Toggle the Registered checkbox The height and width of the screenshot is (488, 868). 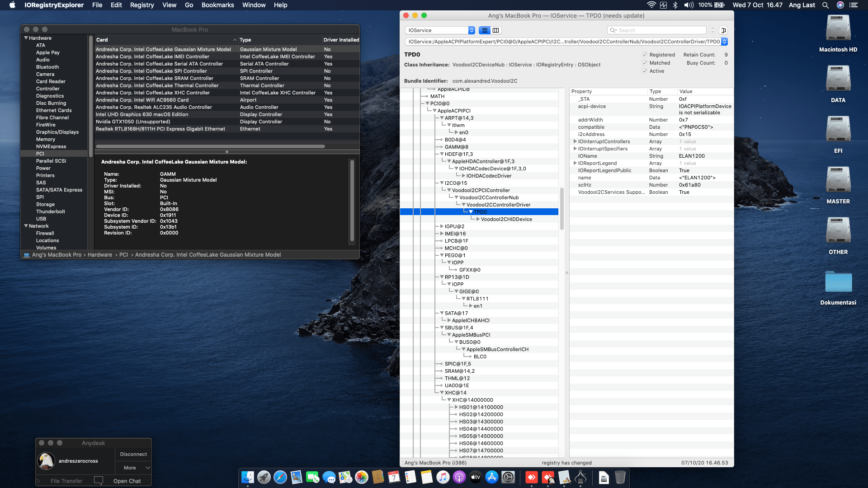click(x=645, y=55)
